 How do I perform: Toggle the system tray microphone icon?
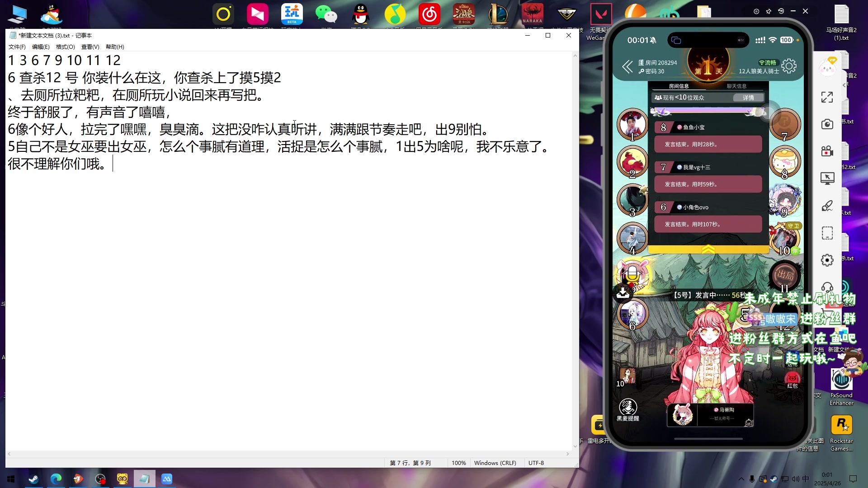pyautogui.click(x=752, y=479)
